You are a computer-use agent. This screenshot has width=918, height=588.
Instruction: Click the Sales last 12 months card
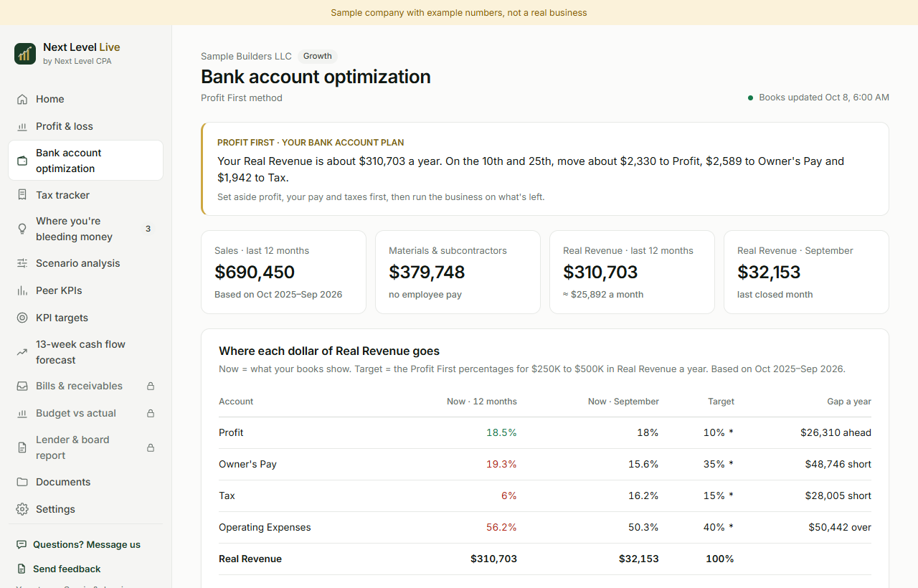(x=283, y=272)
